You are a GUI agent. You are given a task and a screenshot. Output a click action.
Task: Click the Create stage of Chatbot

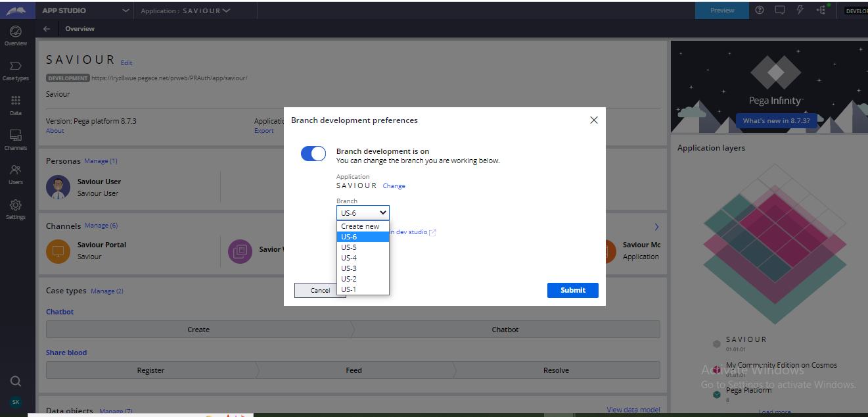click(198, 330)
